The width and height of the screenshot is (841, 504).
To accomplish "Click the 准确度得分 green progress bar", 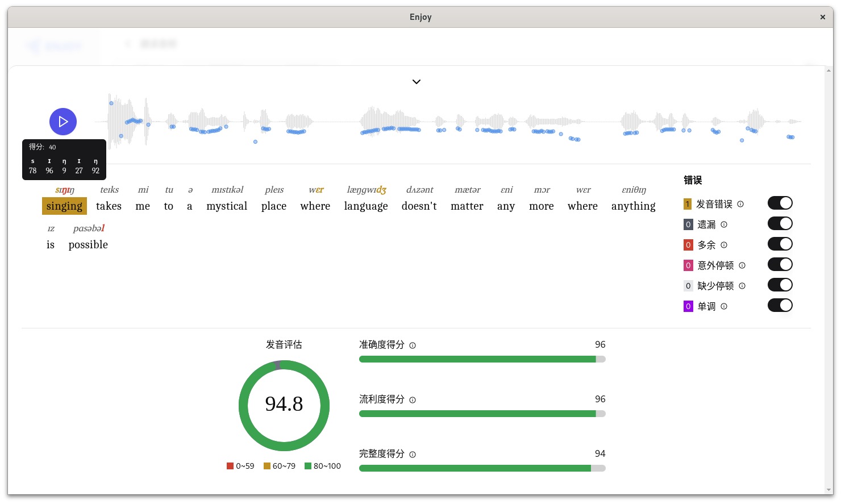I will click(477, 359).
